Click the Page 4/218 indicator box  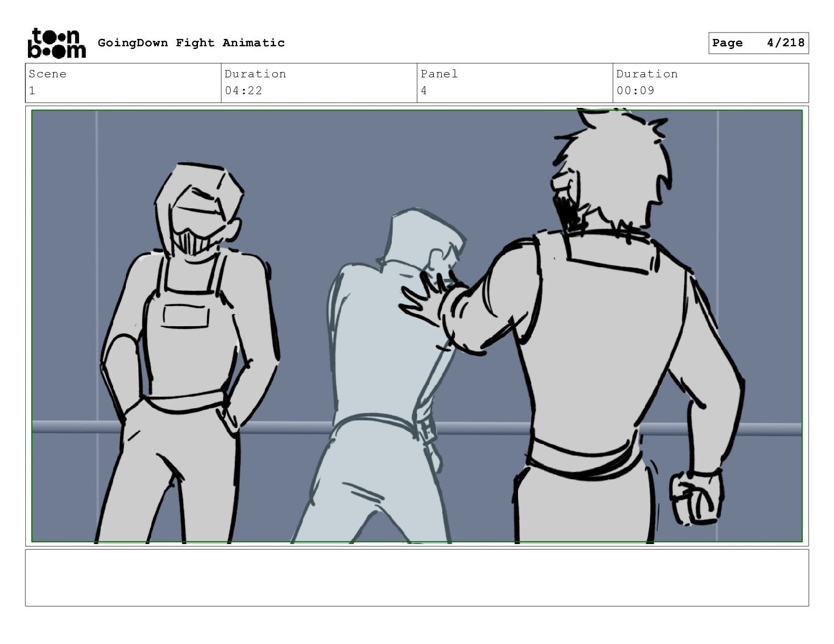coord(758,43)
